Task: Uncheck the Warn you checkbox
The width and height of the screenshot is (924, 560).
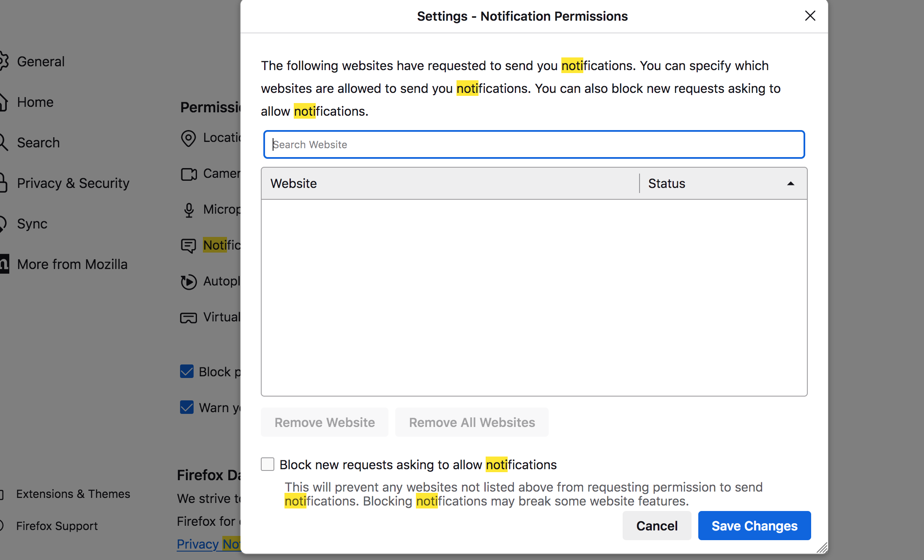Action: click(x=187, y=408)
